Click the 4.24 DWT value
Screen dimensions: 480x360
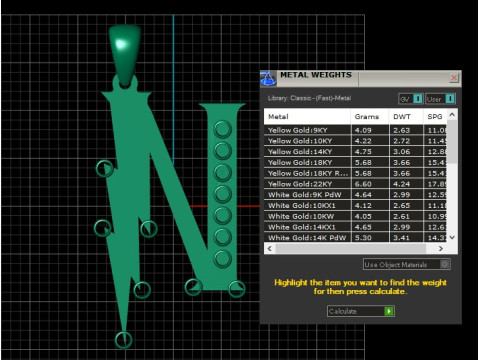click(x=402, y=184)
